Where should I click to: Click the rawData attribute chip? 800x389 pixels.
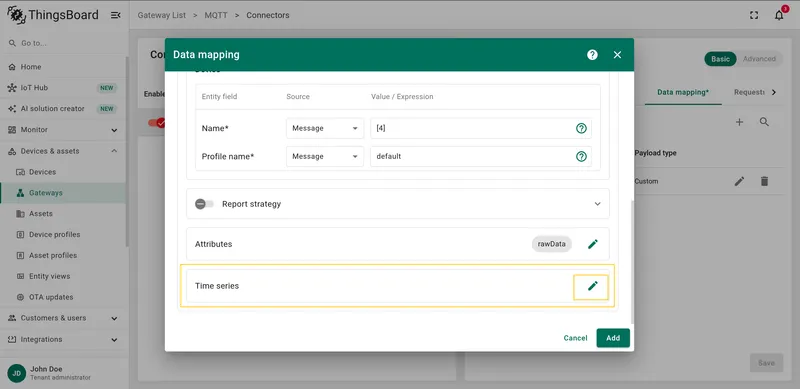[x=552, y=244]
